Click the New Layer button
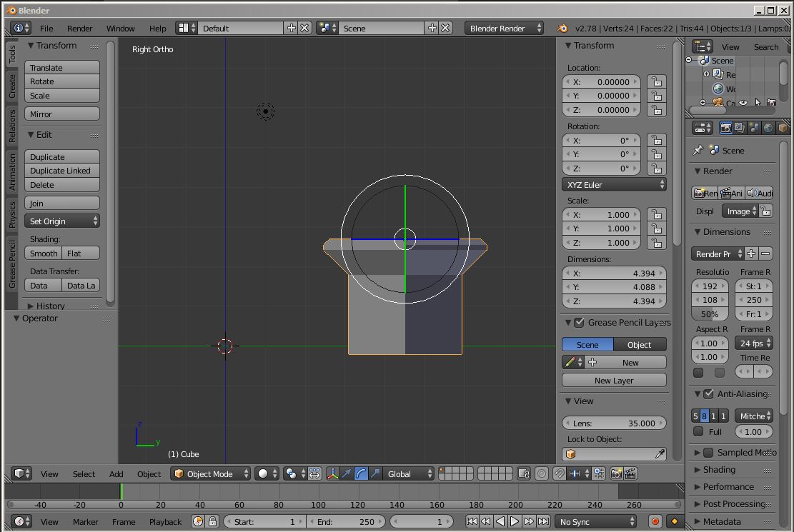 point(613,380)
